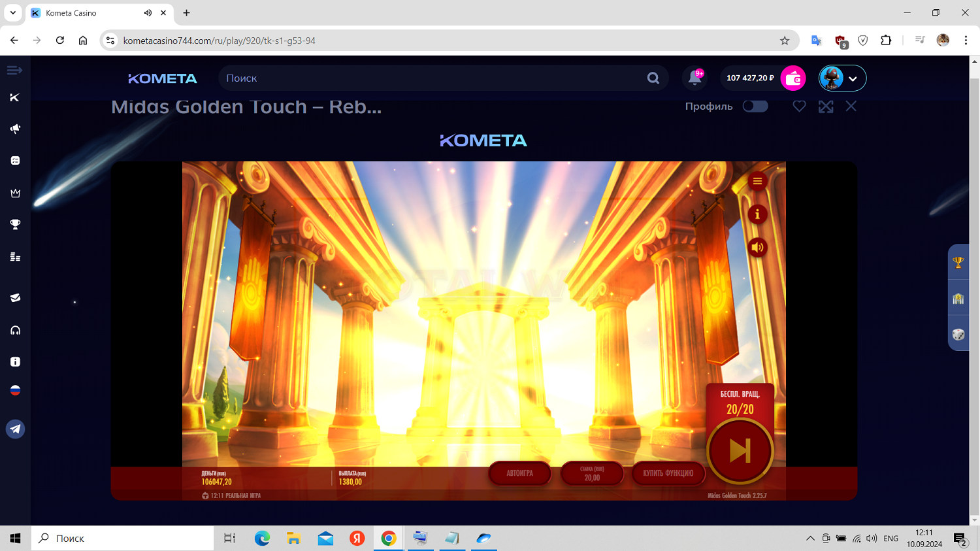Open Yandex Browser from the taskbar
980x551 pixels.
click(x=357, y=539)
